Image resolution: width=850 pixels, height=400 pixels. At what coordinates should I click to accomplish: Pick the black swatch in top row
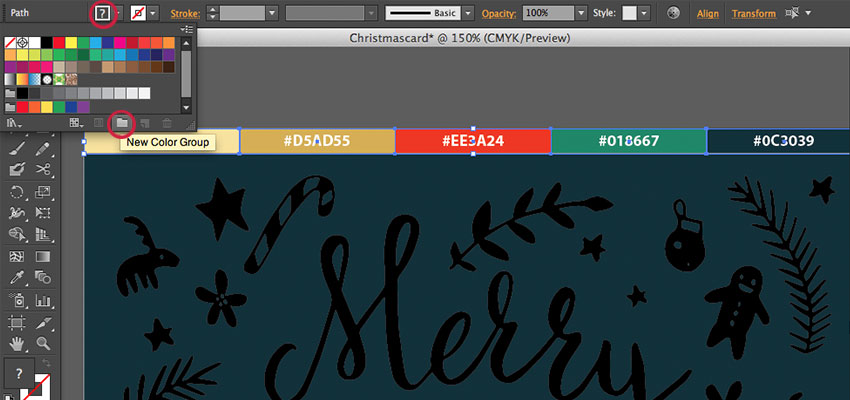47,43
